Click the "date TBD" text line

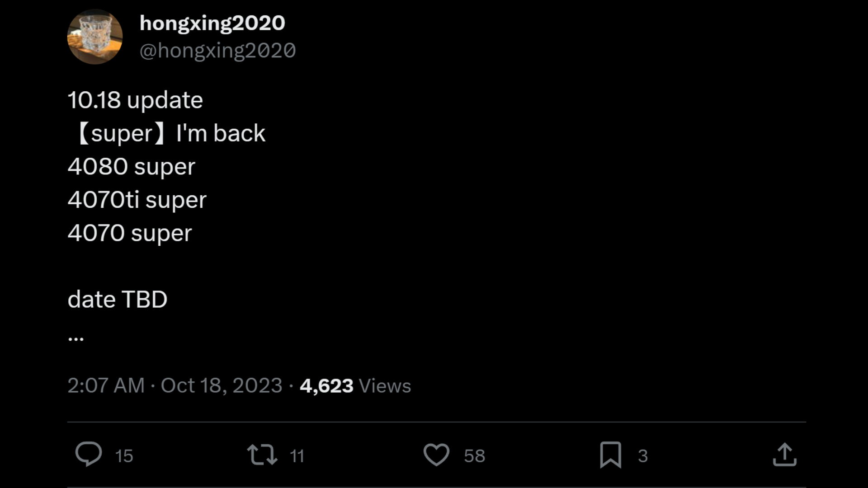[118, 299]
